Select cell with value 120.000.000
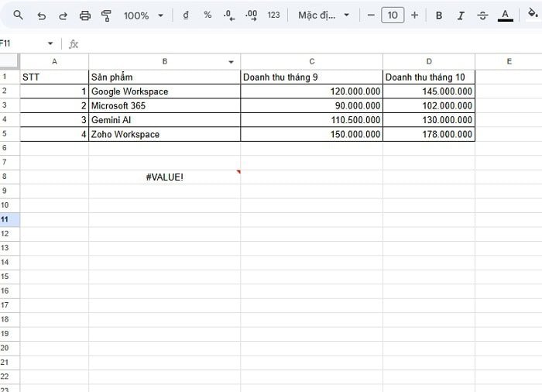542x392 pixels. coord(312,91)
